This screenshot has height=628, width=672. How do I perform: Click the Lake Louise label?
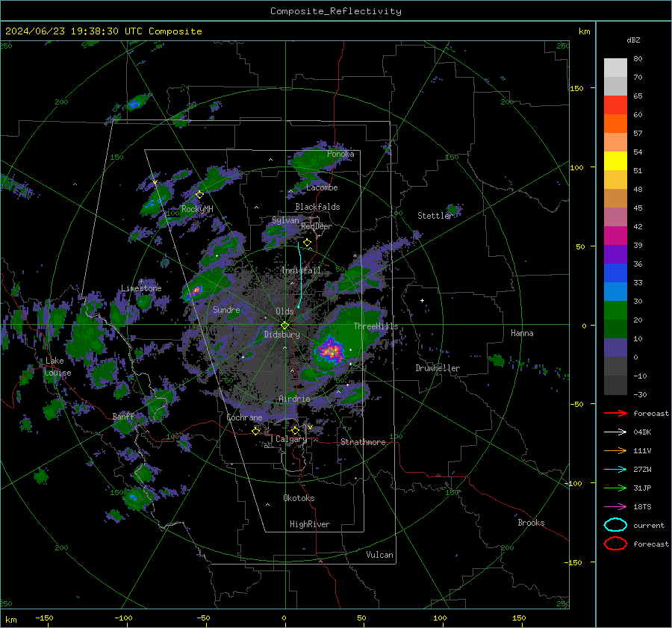tap(57, 367)
